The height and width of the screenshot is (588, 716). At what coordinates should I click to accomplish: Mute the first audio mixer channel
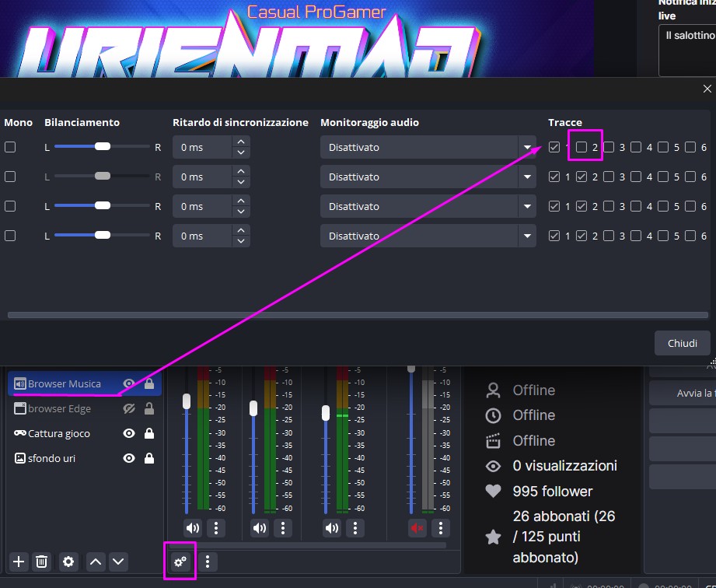coord(193,528)
